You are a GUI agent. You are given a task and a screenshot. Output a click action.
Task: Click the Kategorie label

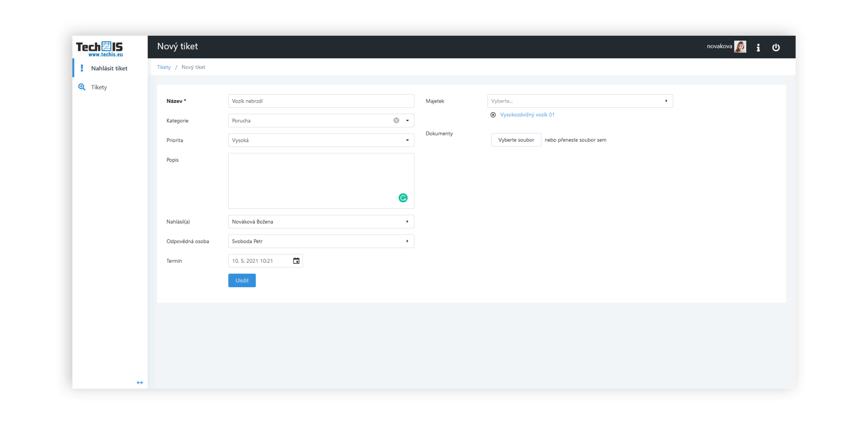pyautogui.click(x=177, y=121)
